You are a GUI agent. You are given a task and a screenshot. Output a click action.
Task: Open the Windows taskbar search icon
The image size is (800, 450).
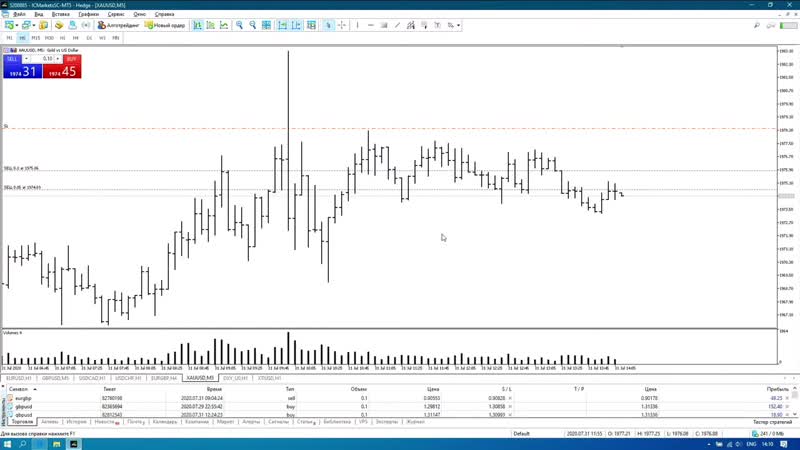pos(21,443)
